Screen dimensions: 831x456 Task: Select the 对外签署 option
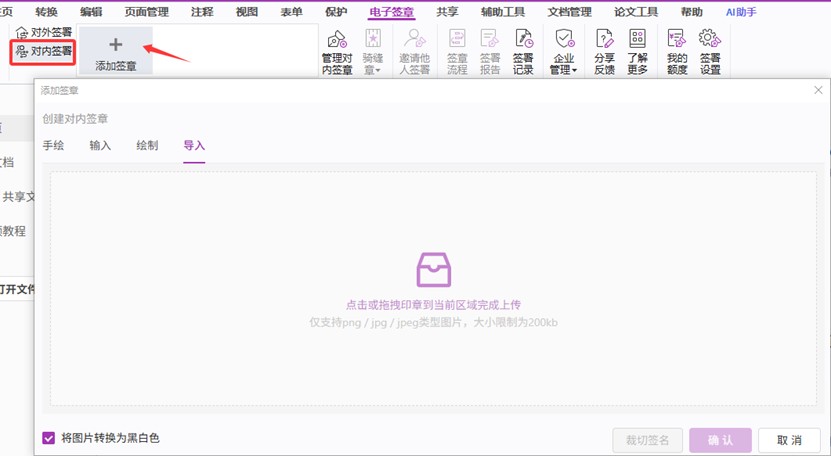(43, 33)
